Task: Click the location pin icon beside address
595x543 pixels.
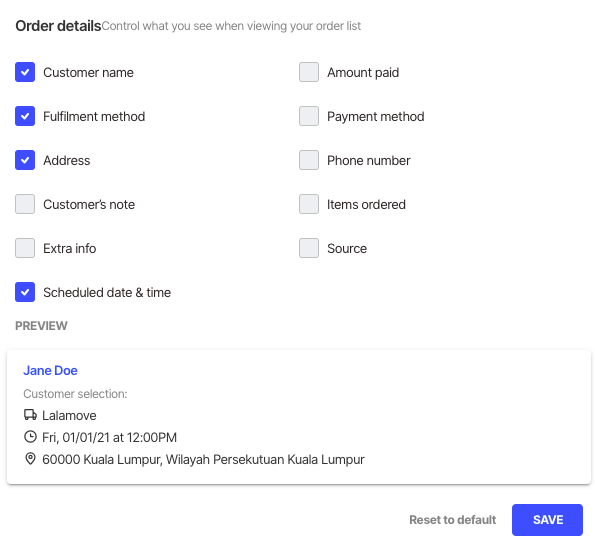Action: click(x=30, y=459)
